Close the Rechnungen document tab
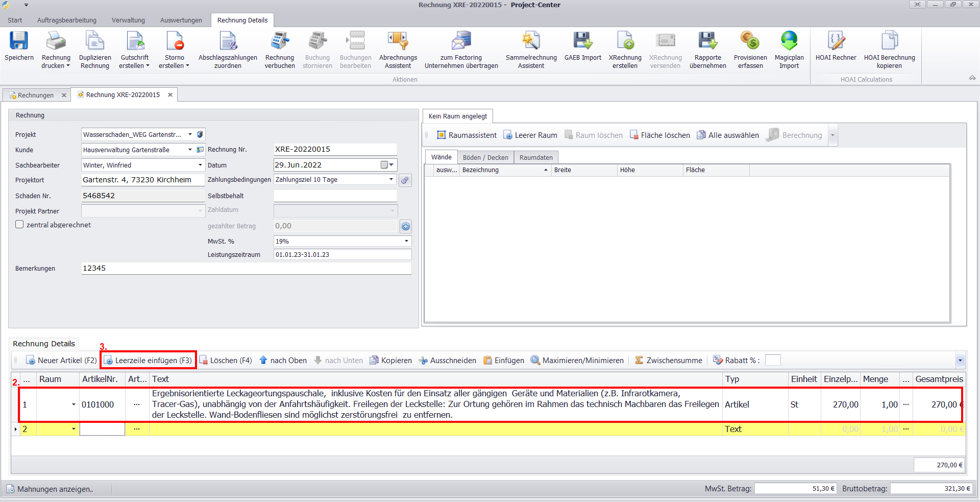980x502 pixels. pos(64,95)
